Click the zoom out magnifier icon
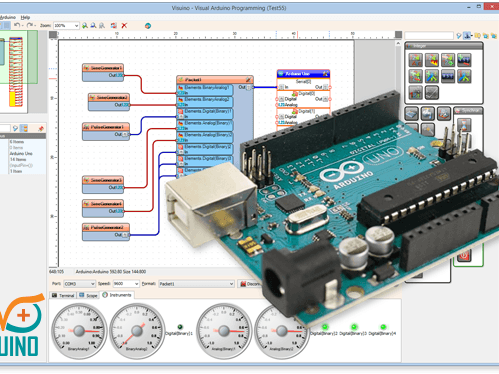The image size is (499, 374). coord(93,25)
